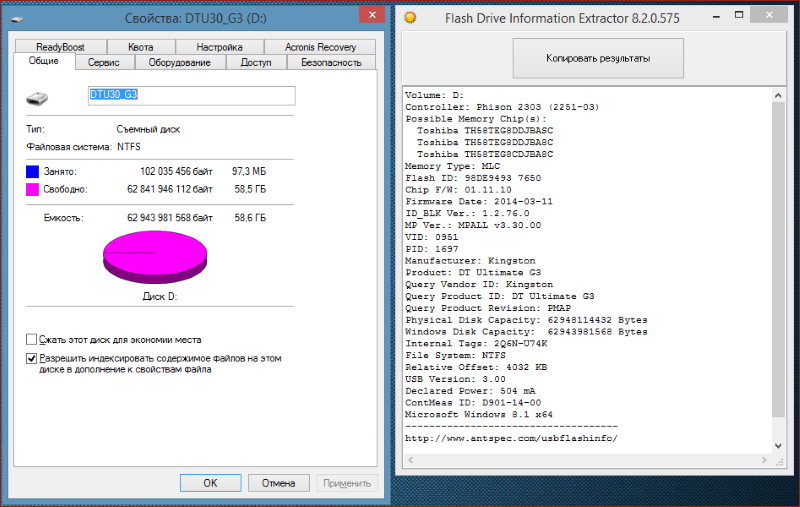Click horizontal scroll right arrow in results
800x507 pixels.
click(764, 460)
